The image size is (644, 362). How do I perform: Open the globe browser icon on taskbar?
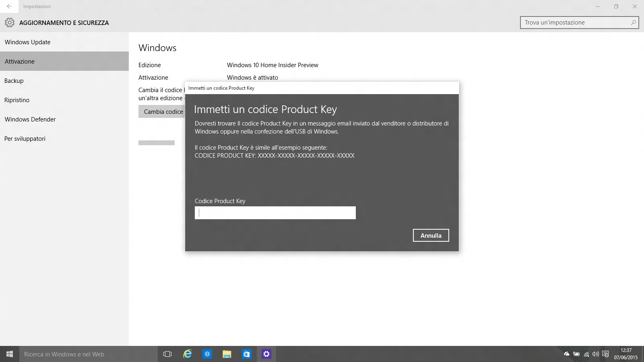207,354
